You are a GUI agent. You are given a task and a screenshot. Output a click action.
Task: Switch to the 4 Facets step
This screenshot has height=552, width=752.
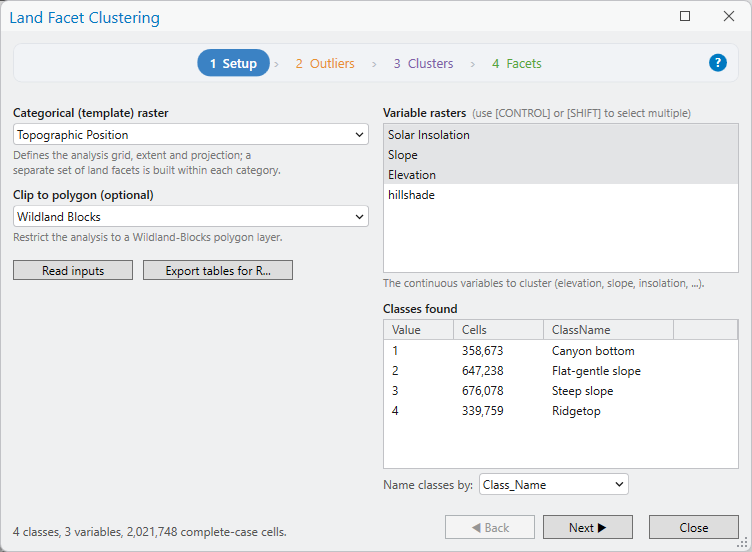[x=517, y=63]
